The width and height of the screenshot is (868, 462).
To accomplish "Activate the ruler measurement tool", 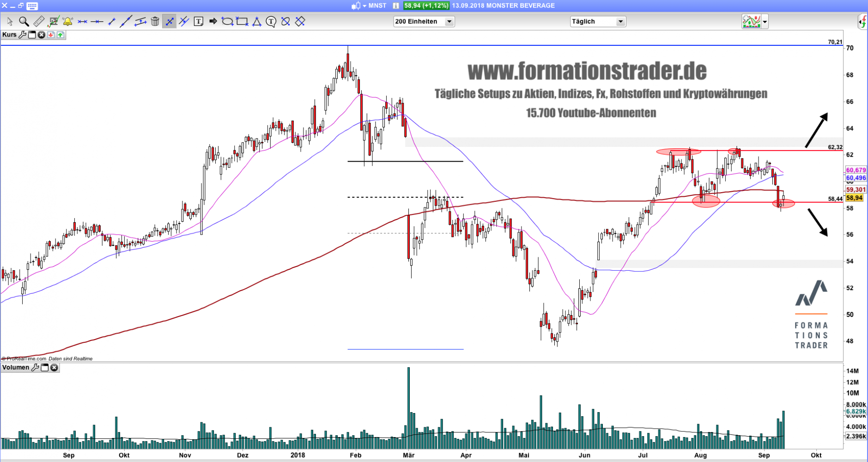I will coord(39,21).
